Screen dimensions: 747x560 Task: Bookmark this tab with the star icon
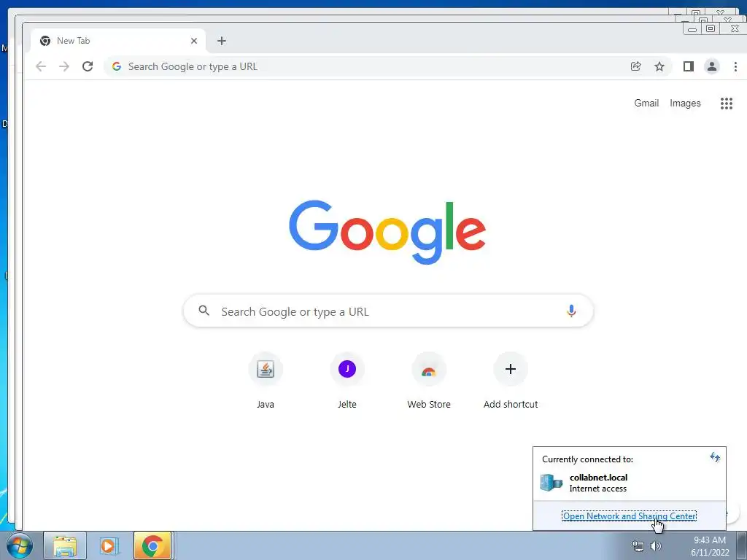[659, 66]
